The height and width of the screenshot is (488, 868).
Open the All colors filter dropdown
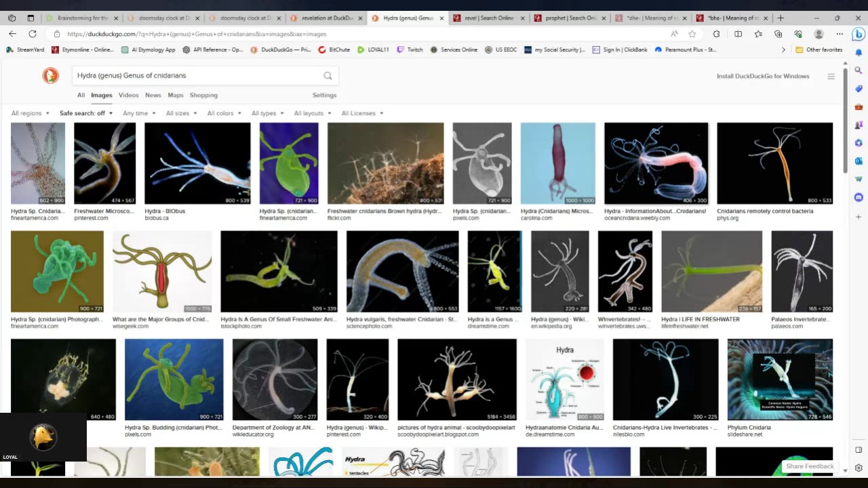(x=224, y=113)
